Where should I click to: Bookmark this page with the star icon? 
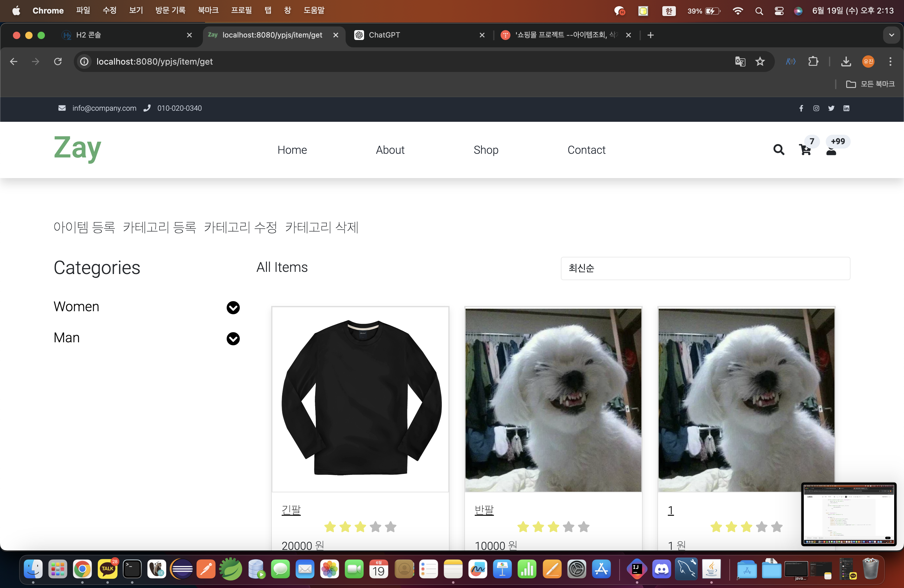[760, 62]
